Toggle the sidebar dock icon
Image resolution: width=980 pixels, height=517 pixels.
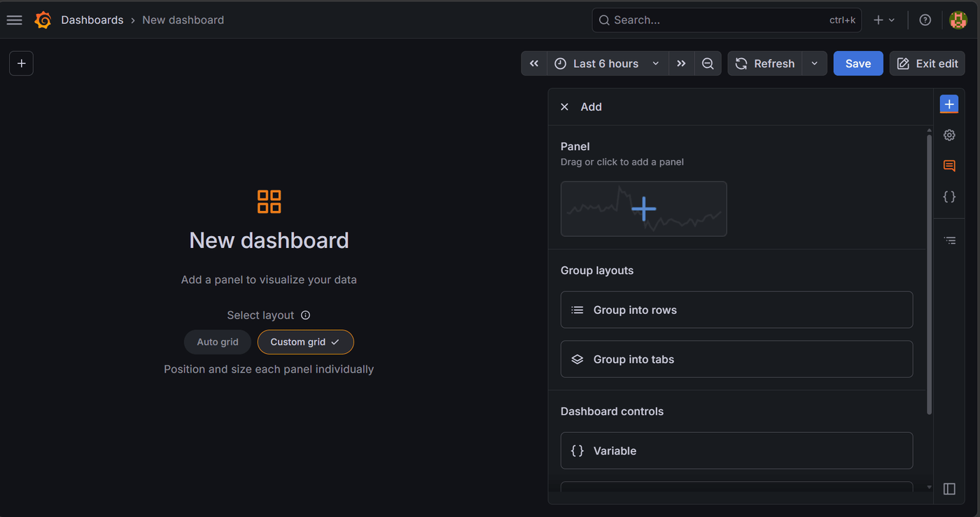(949, 489)
